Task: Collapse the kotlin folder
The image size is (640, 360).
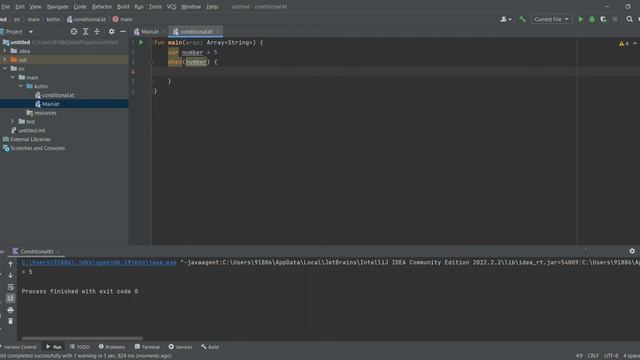Action: 21,86
